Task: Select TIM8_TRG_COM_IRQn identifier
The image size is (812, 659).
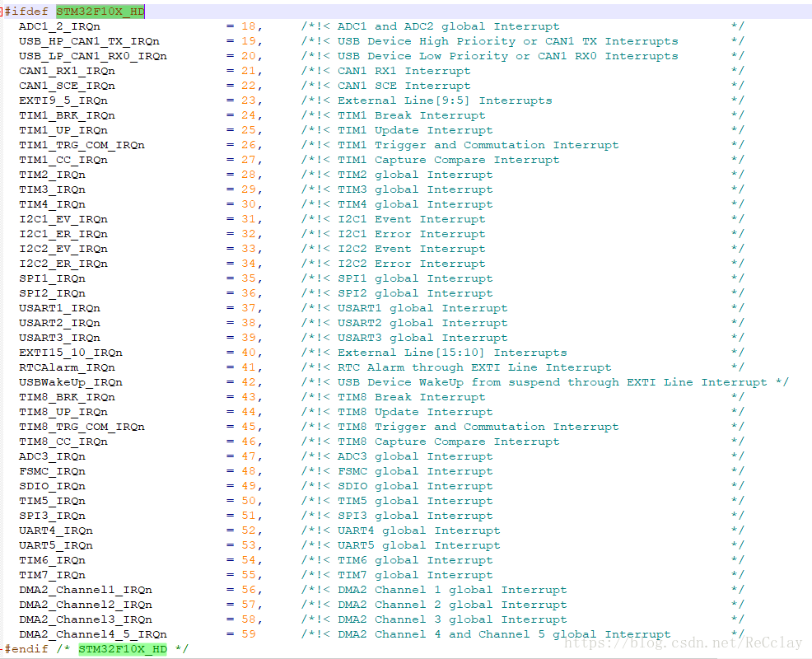Action: 82,427
